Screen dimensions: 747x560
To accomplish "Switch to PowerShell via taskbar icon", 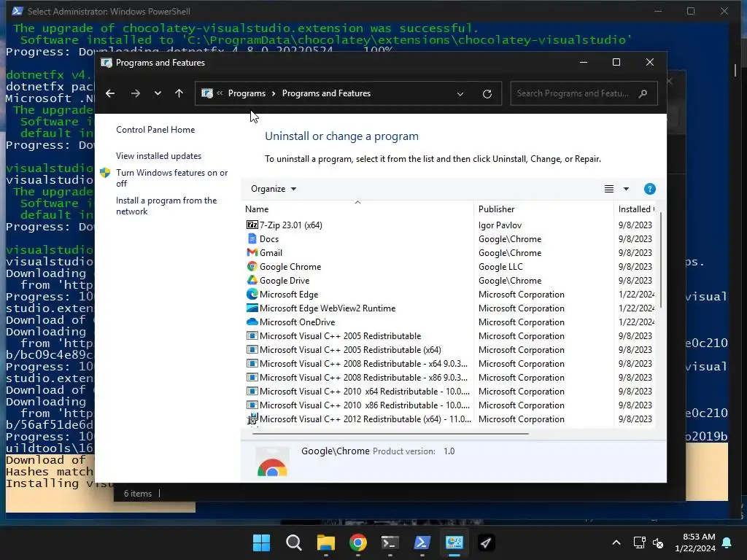I will point(422,542).
